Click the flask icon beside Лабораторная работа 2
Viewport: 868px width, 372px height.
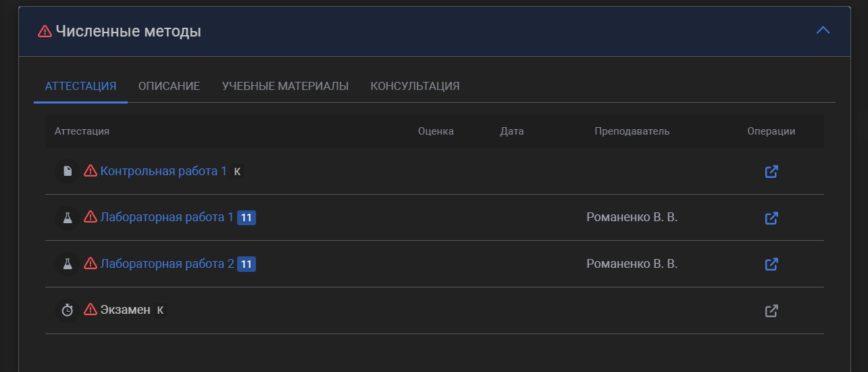coord(68,264)
